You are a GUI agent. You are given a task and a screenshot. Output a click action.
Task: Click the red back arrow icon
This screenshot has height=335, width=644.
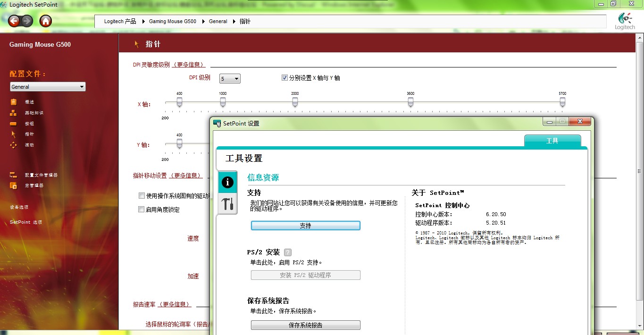pyautogui.click(x=14, y=21)
